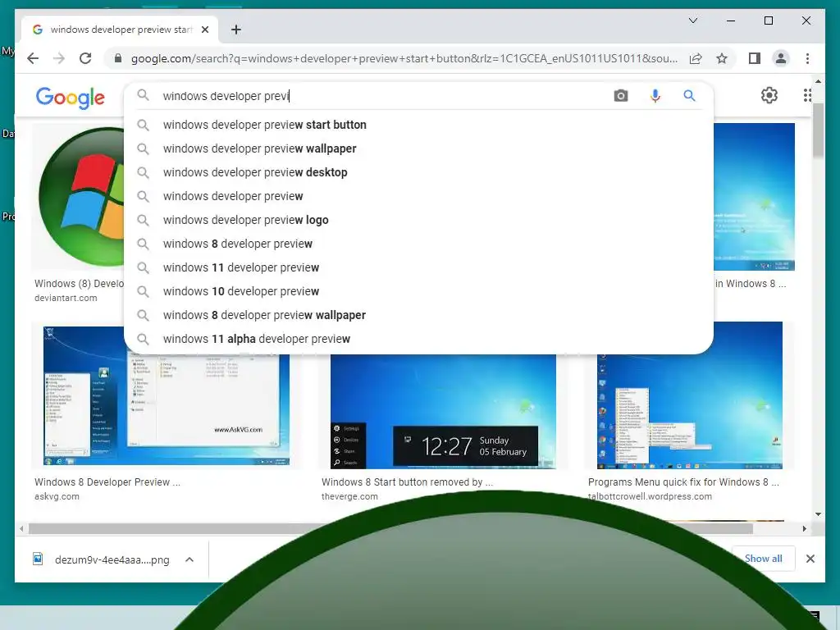Click the vertical scrollbar down arrow
The width and height of the screenshot is (840, 630).
[818, 514]
